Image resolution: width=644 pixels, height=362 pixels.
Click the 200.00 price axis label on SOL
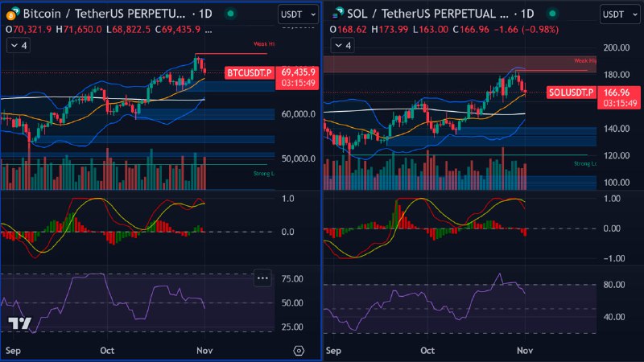617,47
